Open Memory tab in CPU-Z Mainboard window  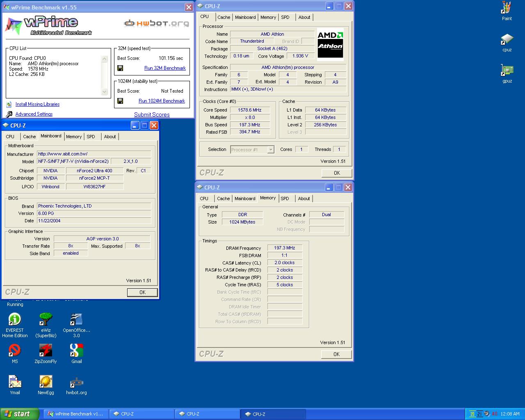(74, 137)
